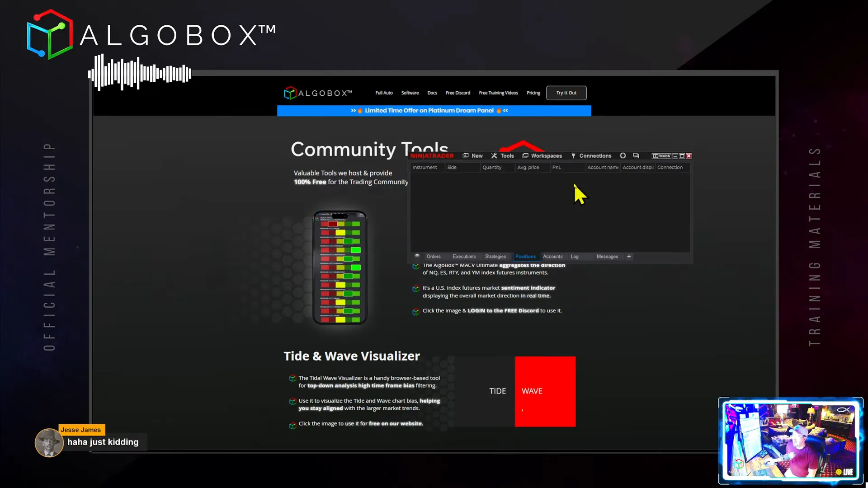Click cube bullet beside 'Use it to visualize' text
This screenshot has width=868, height=488.
(292, 401)
